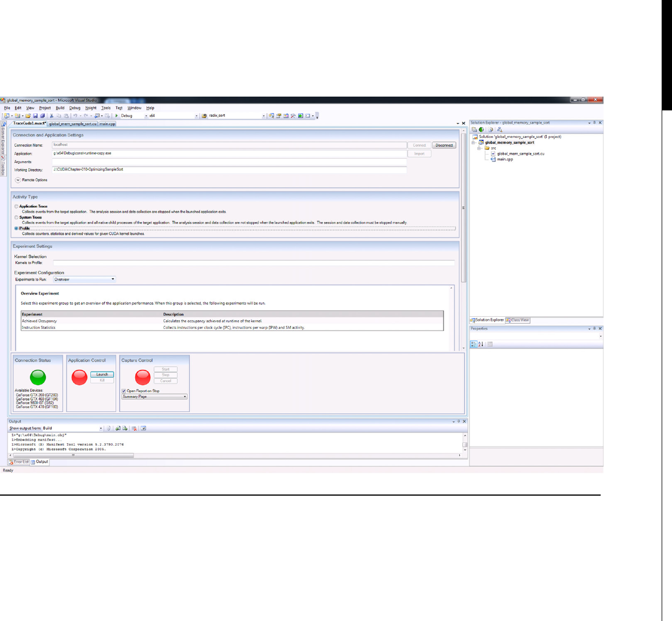Screen dimensions: 672x621
Task: Open the Tools menu
Action: click(x=106, y=108)
